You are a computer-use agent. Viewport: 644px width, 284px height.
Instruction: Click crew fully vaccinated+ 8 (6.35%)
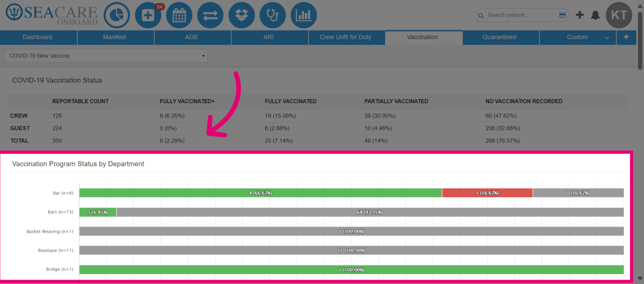[x=172, y=116]
